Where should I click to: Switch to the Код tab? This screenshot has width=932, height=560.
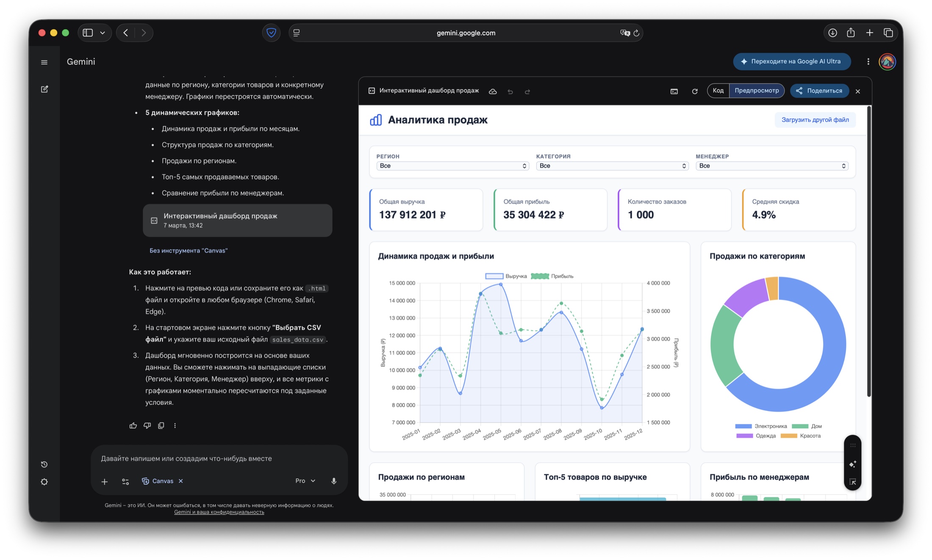click(718, 91)
